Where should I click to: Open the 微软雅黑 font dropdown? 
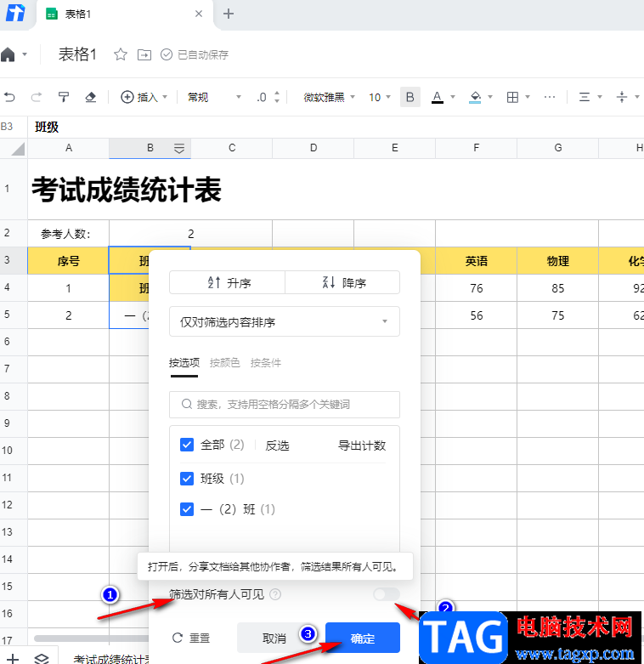coord(329,98)
